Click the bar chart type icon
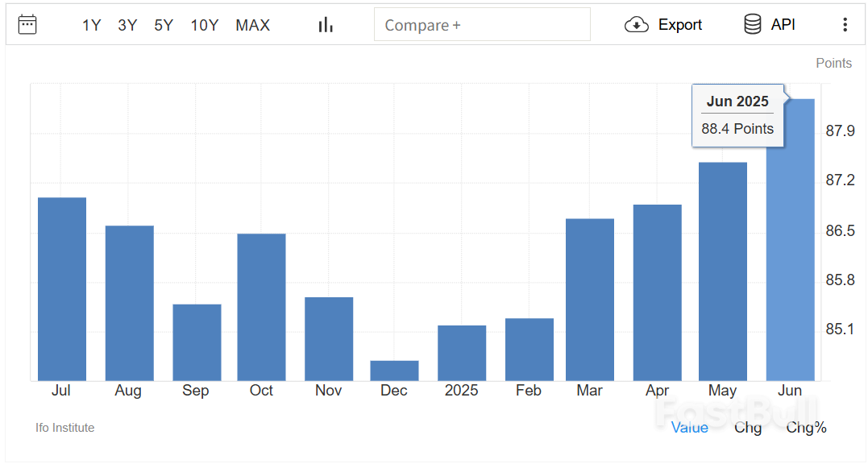The image size is (868, 464). tap(326, 25)
